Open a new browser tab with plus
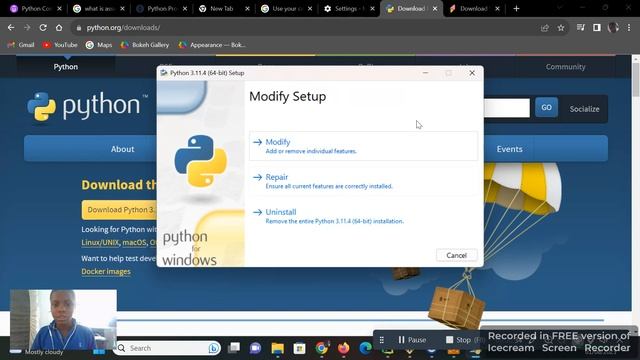 point(516,8)
